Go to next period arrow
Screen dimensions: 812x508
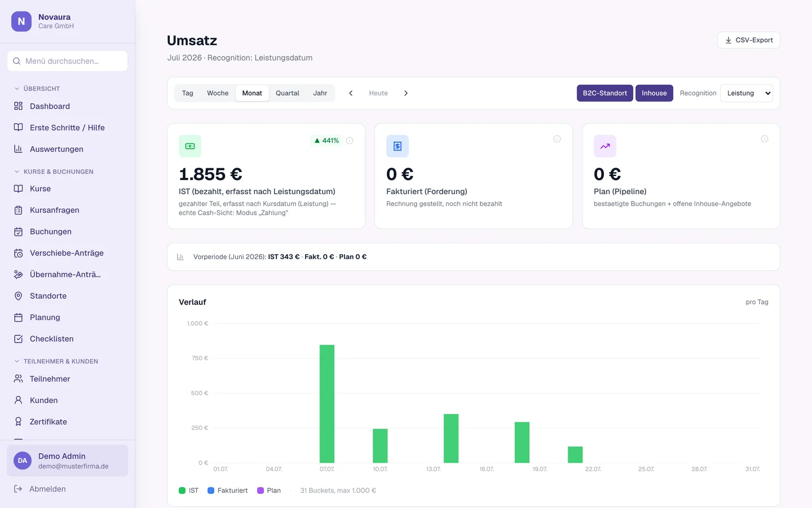pyautogui.click(x=406, y=93)
